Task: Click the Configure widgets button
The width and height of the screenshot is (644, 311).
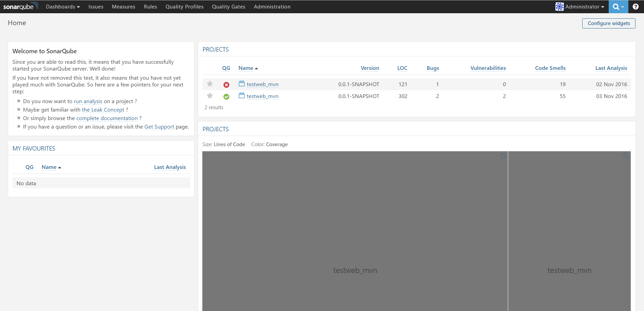Action: [x=609, y=23]
